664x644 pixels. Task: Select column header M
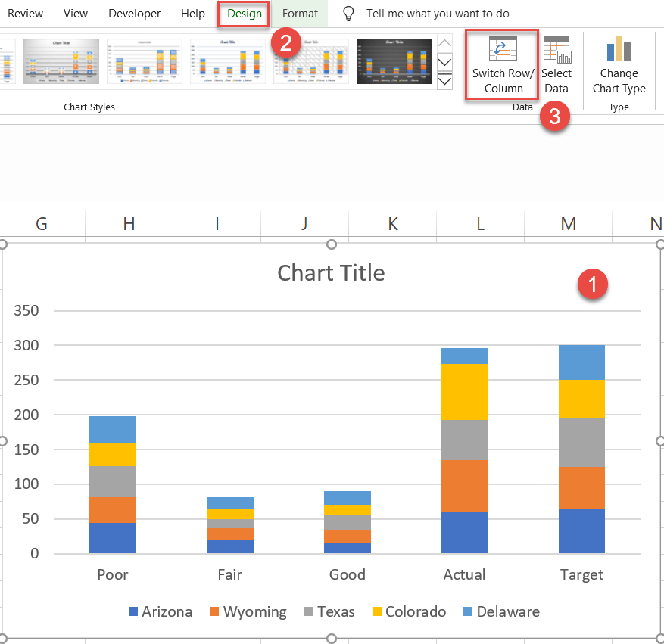[x=568, y=224]
